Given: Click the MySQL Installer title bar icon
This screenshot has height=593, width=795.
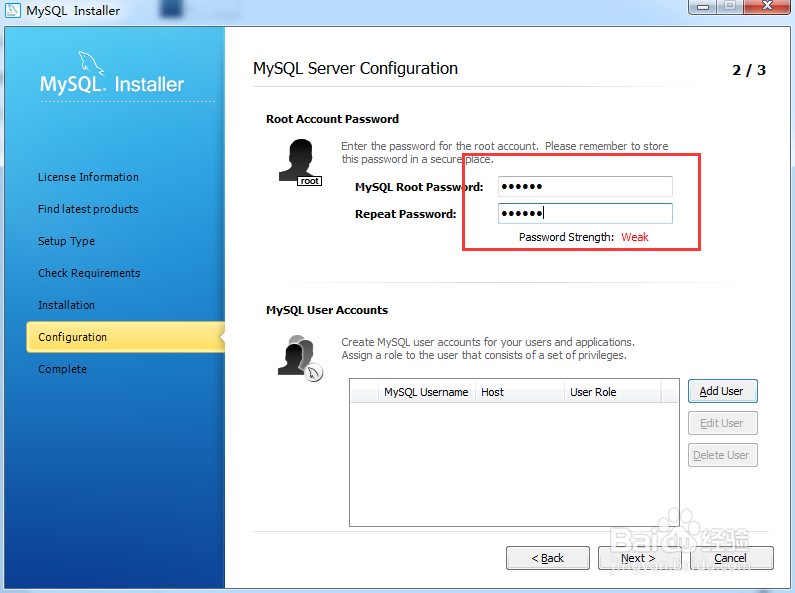Looking at the screenshot, I should coord(13,10).
